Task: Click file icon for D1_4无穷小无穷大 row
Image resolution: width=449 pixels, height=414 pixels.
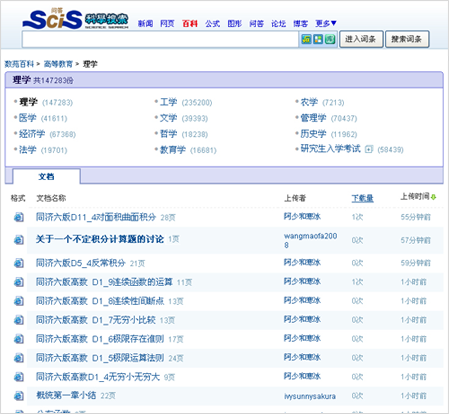Action: pos(19,377)
